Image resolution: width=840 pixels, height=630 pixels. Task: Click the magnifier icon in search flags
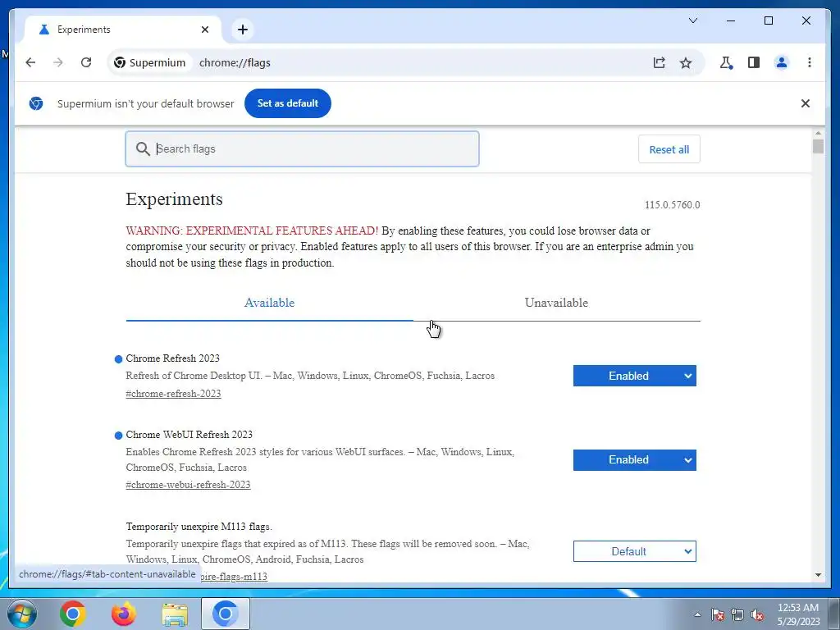click(x=143, y=149)
